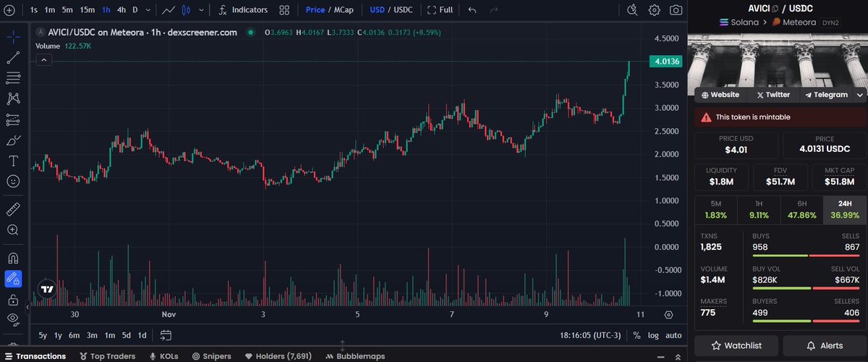Select the crosshair cursor tool
Screen dimensions: 868x362
(x=13, y=37)
